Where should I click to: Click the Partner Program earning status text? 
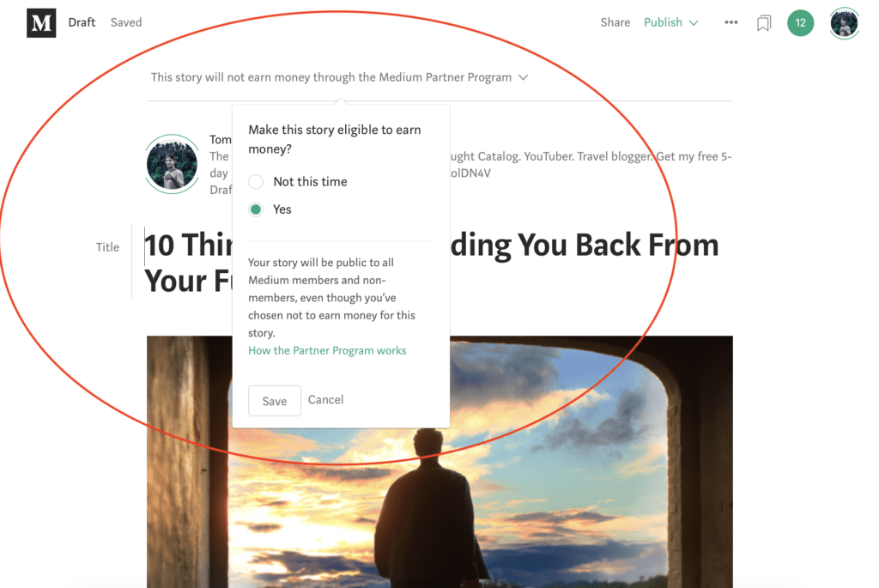pos(330,77)
